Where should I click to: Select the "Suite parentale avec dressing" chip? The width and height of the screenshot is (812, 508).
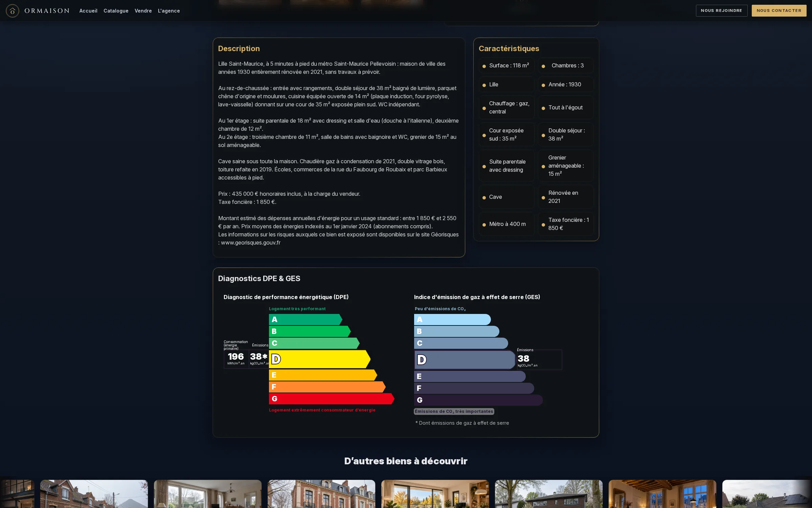point(506,166)
